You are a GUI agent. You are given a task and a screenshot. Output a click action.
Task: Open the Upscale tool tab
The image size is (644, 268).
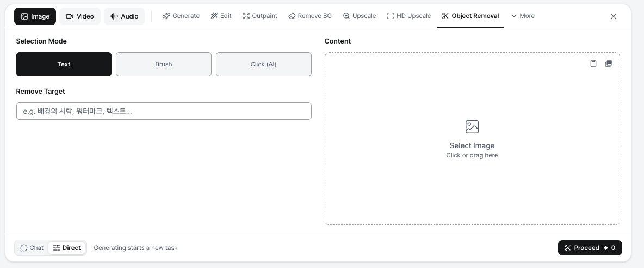tap(360, 16)
